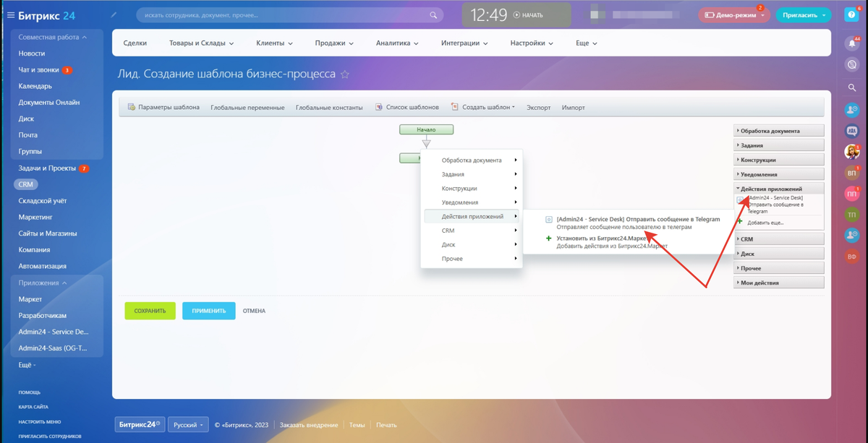This screenshot has height=443, width=868.
Task: Add page to favorites with star icon
Action: click(x=345, y=74)
